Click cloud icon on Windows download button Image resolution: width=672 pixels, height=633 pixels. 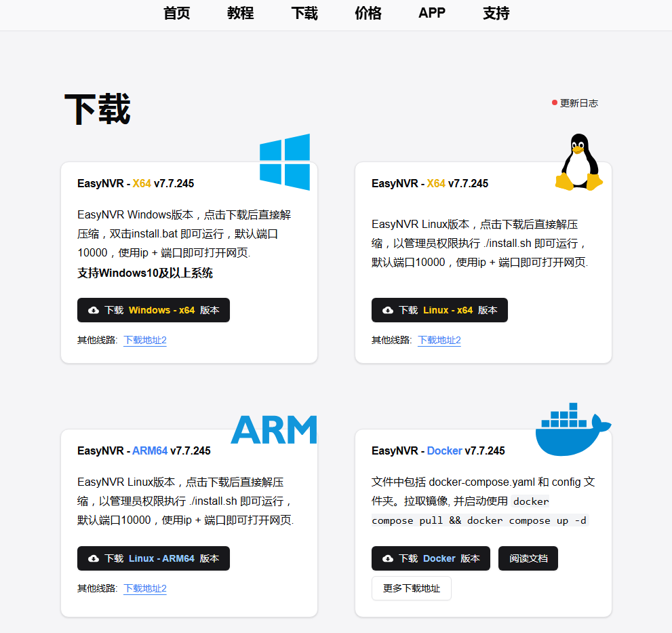94,310
